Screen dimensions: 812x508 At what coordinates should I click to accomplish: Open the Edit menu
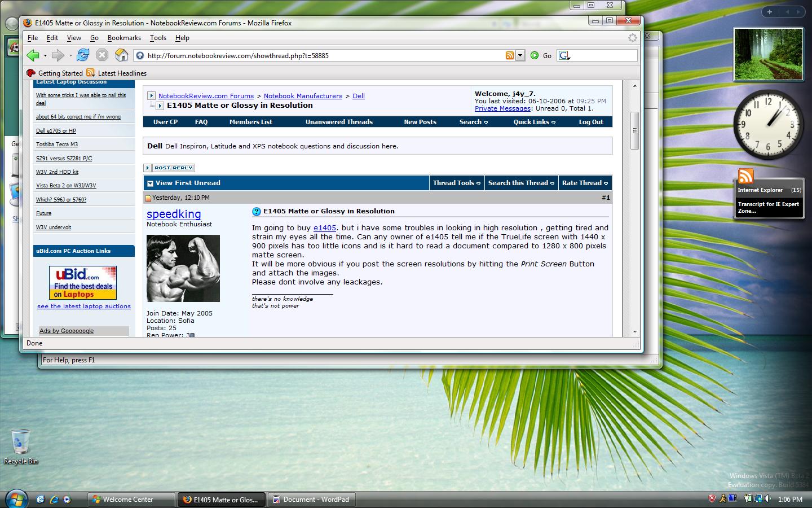pos(52,38)
